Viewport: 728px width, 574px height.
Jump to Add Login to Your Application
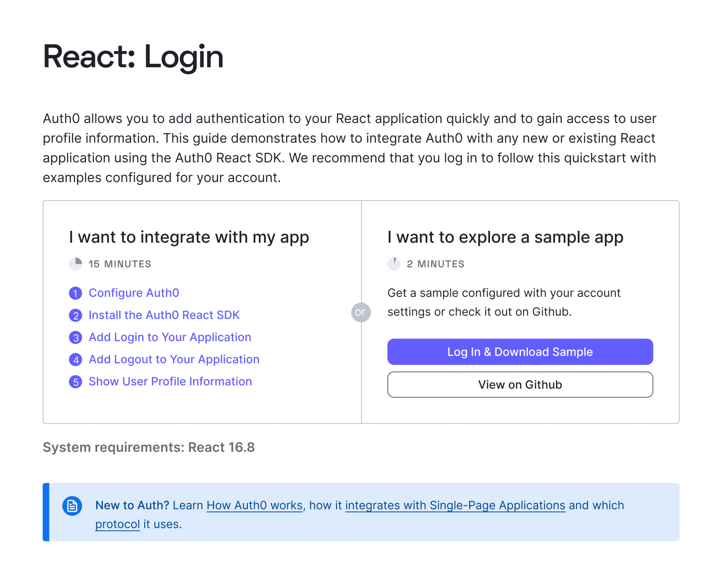tap(170, 337)
